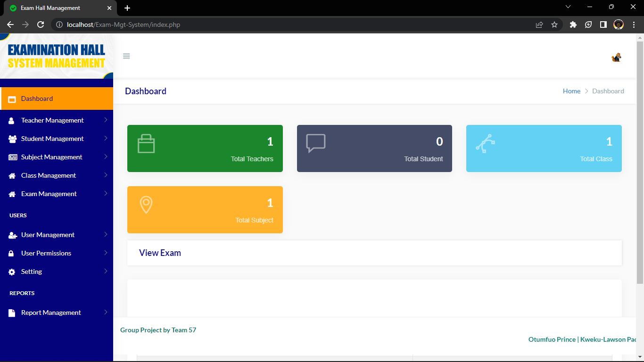644x362 pixels.
Task: Click the gear icon next to Setting
Action: (x=11, y=271)
